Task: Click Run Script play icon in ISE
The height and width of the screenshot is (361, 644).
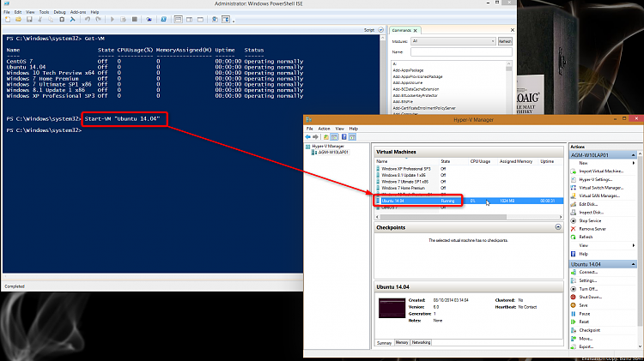Action: coord(112,19)
